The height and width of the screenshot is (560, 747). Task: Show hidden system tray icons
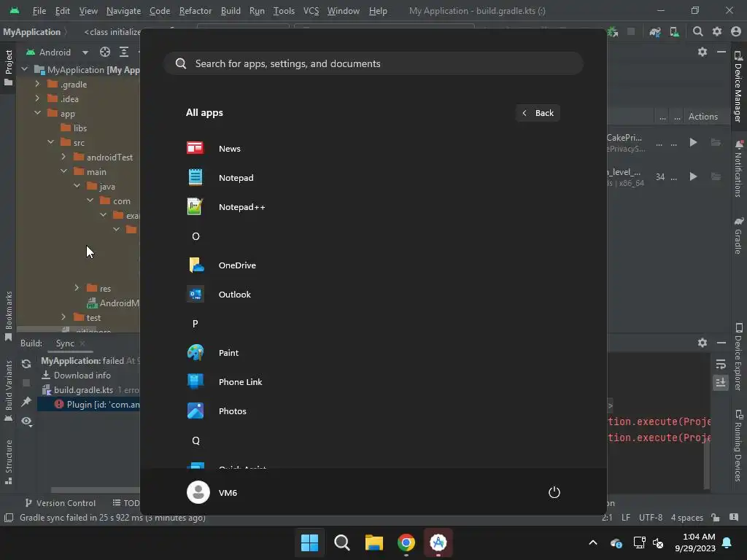tap(592, 542)
